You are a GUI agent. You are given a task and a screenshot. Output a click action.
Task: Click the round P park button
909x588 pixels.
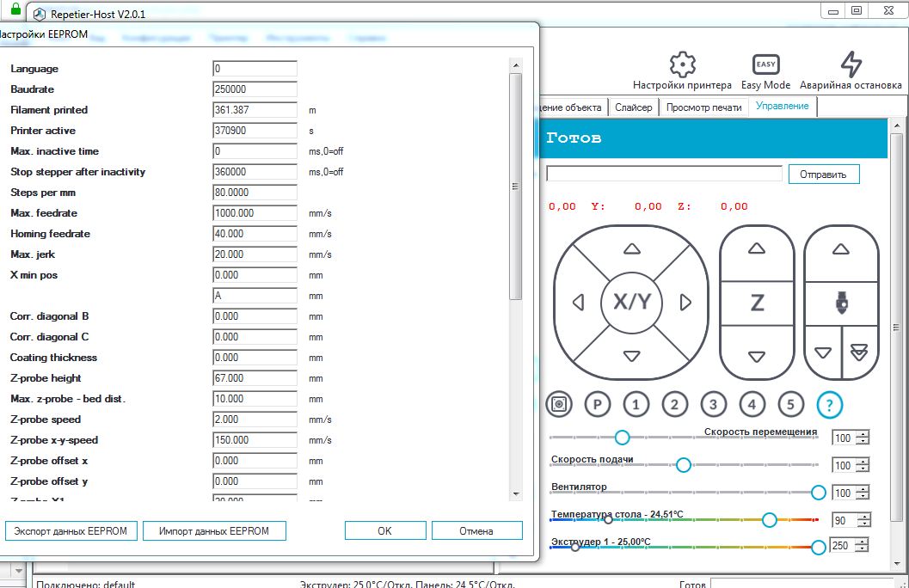coord(597,404)
